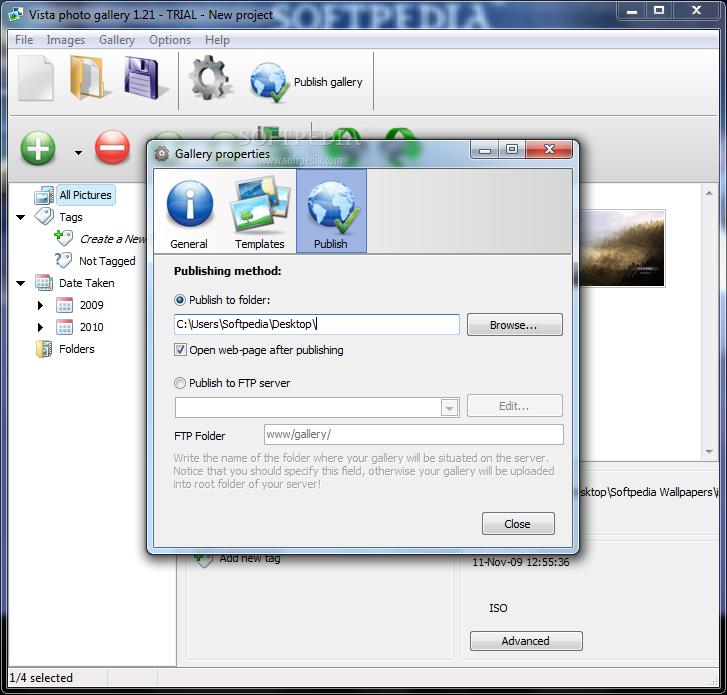Expand the 2010 date node

coord(40,327)
